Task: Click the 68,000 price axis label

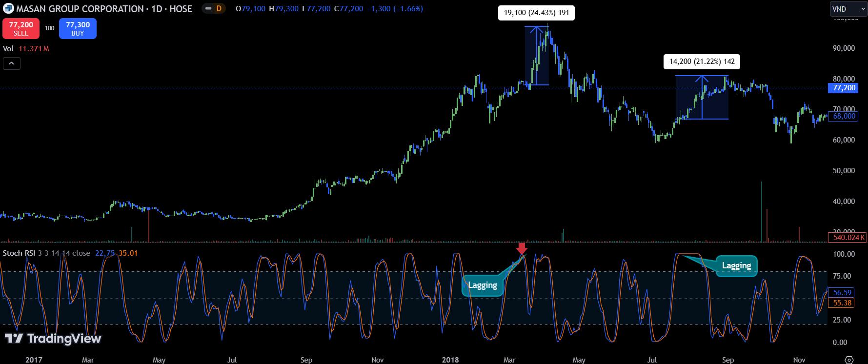Action: pyautogui.click(x=844, y=116)
